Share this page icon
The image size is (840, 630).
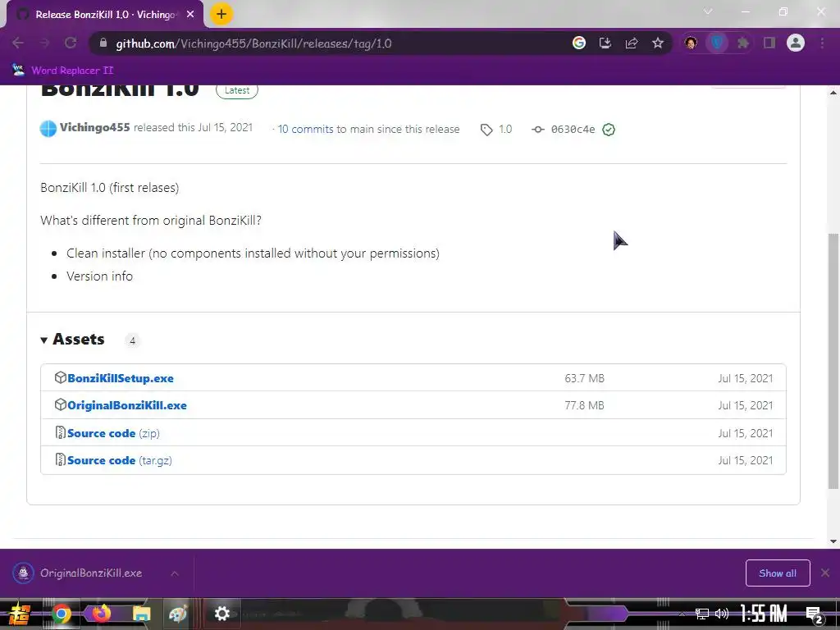(x=632, y=43)
